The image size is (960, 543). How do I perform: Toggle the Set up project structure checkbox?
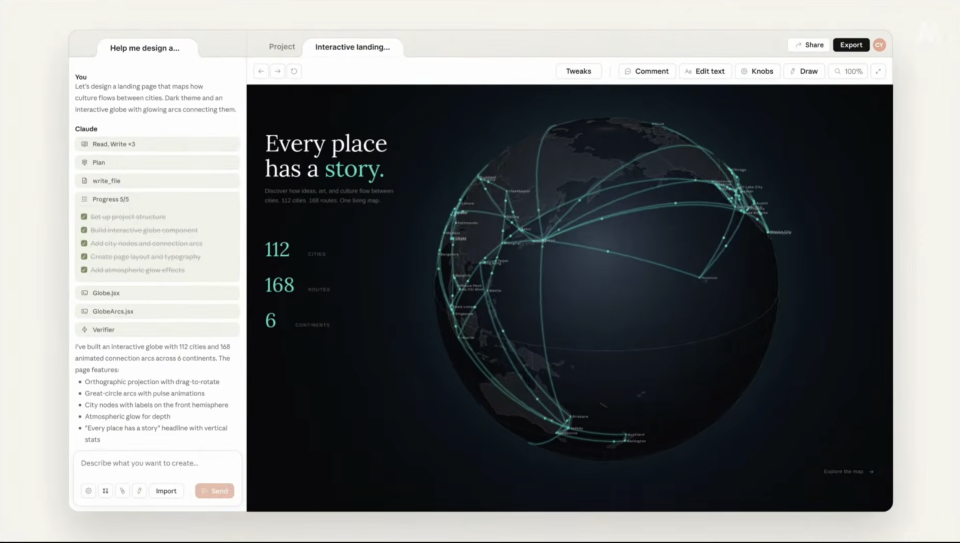(84, 217)
